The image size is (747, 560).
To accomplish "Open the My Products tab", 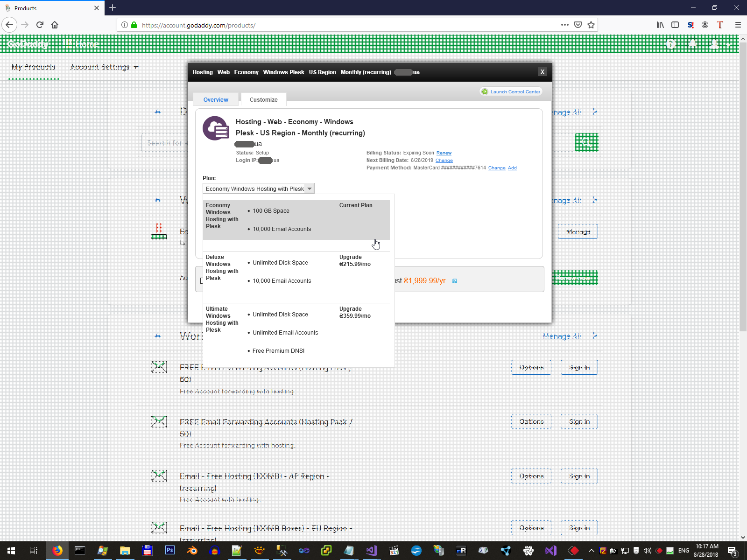I will (33, 67).
